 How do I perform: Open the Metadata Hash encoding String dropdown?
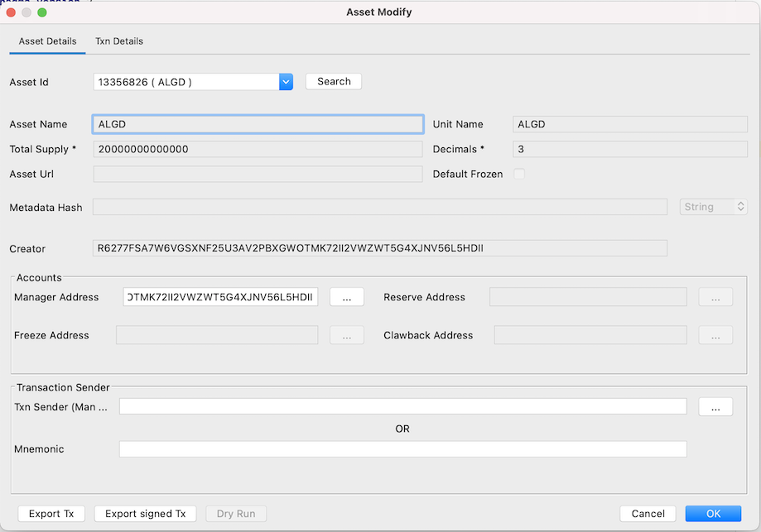click(x=708, y=207)
